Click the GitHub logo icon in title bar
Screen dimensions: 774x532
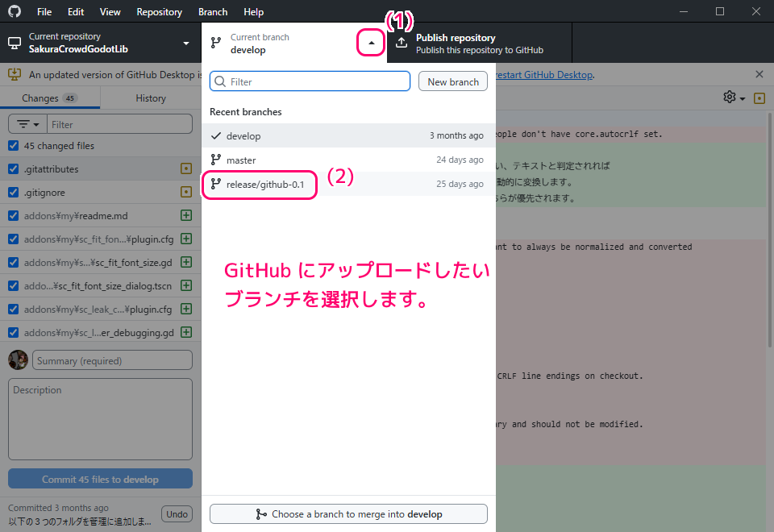click(x=15, y=12)
